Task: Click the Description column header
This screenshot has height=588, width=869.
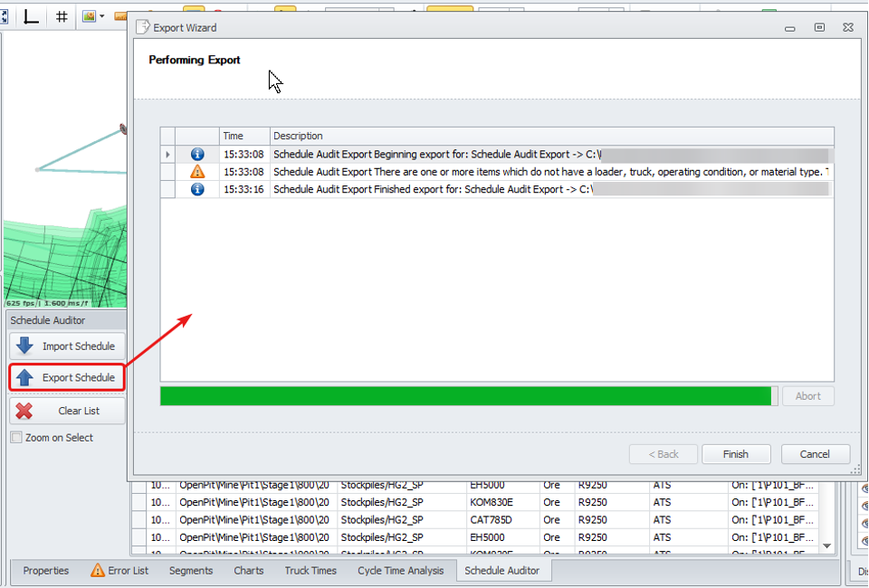Action: tap(552, 136)
